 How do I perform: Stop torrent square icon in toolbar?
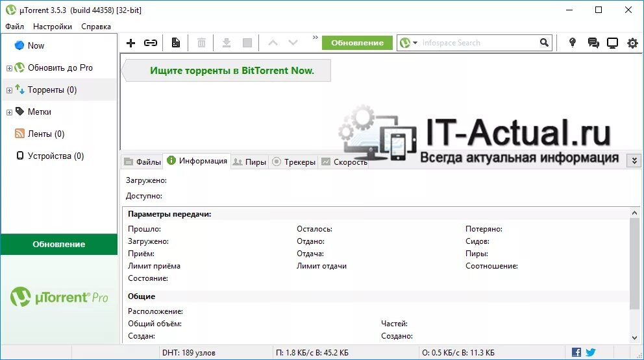[247, 43]
